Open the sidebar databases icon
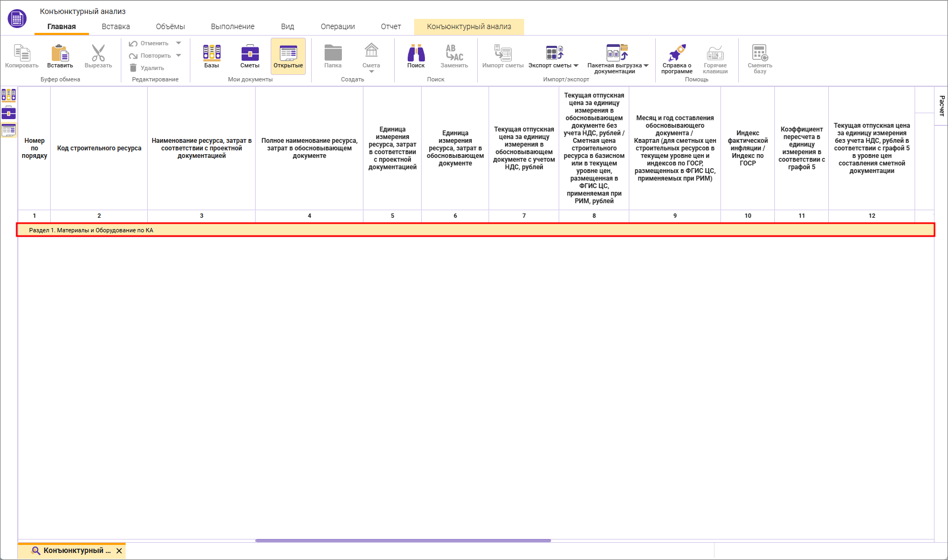Image resolution: width=948 pixels, height=560 pixels. (9, 95)
